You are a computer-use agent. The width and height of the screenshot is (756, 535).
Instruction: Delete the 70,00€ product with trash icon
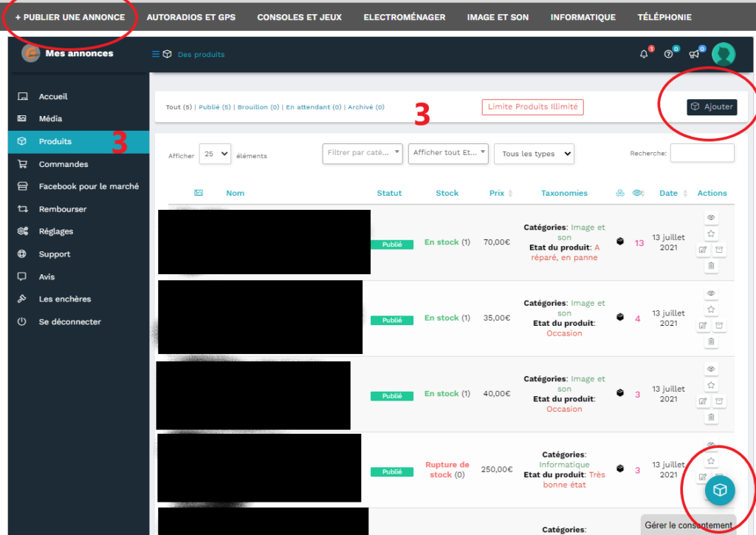click(x=711, y=266)
